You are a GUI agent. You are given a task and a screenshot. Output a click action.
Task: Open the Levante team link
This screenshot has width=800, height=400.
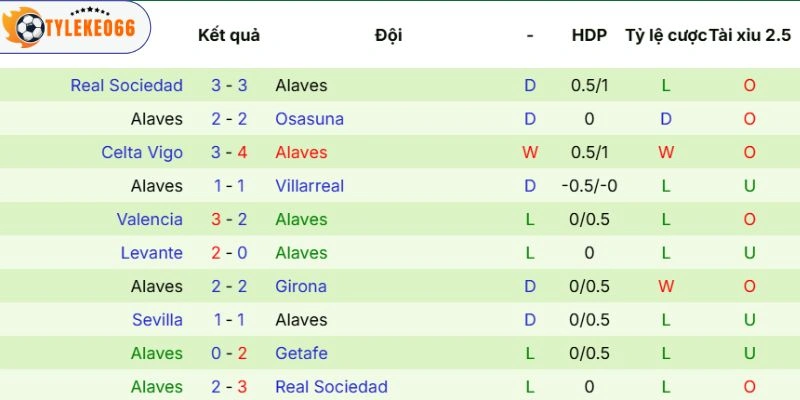150,253
